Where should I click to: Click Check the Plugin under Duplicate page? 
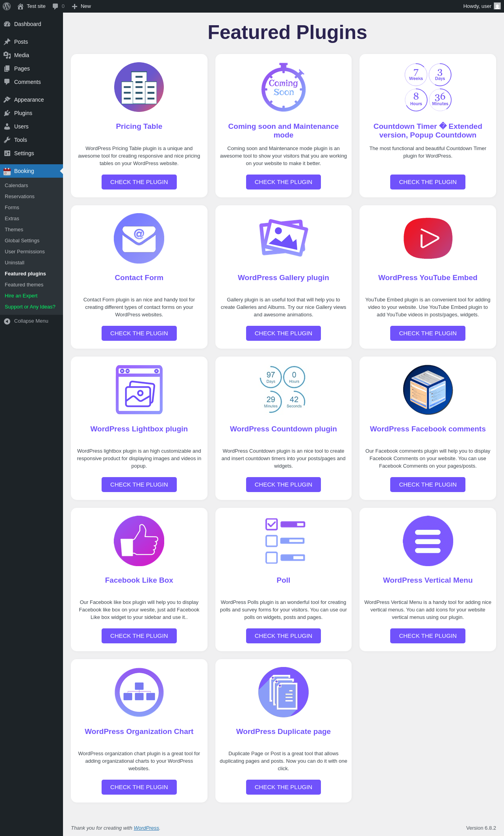(x=283, y=787)
